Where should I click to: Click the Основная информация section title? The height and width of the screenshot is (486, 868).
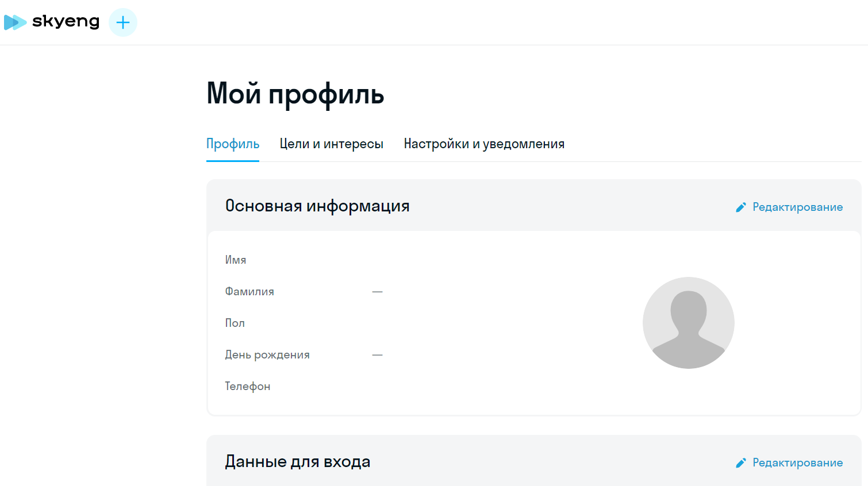tap(317, 206)
